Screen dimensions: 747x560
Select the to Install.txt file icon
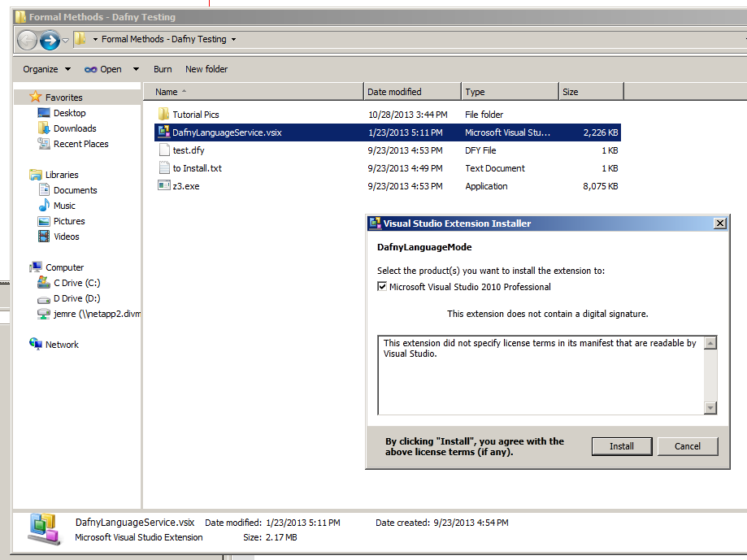pos(164,167)
